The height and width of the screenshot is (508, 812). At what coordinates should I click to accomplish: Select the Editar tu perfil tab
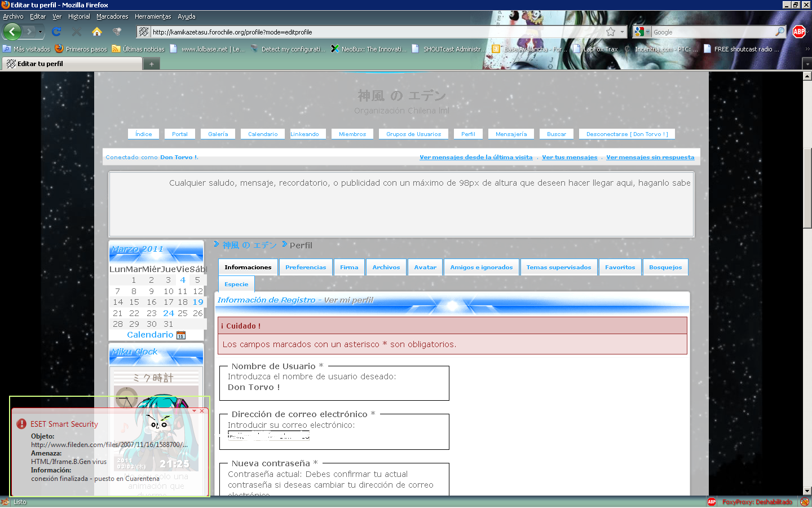pyautogui.click(x=72, y=64)
